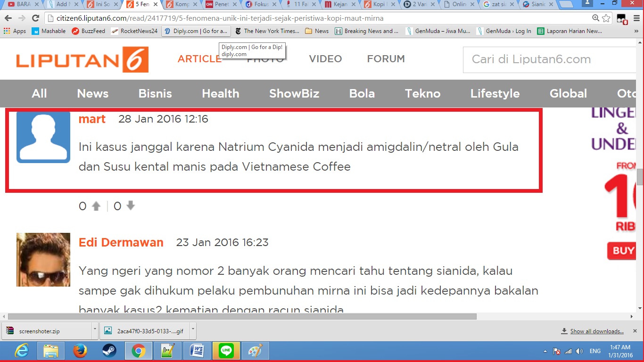
Task: Launch Steam from the taskbar
Action: tap(109, 351)
